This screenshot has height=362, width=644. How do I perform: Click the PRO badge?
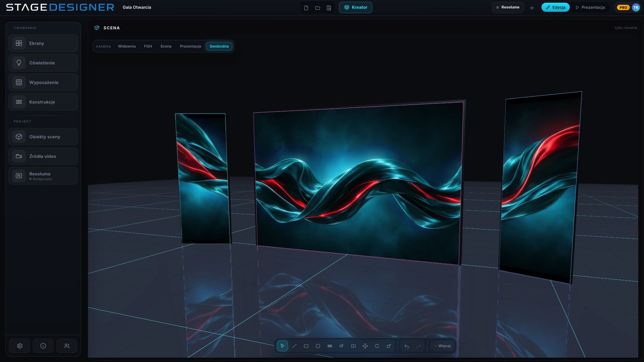(623, 7)
